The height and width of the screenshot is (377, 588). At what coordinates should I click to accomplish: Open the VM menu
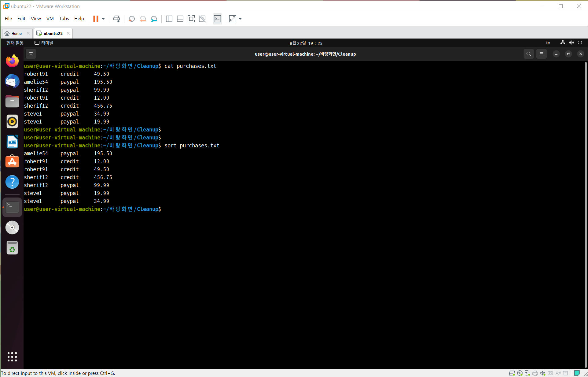[x=50, y=19]
